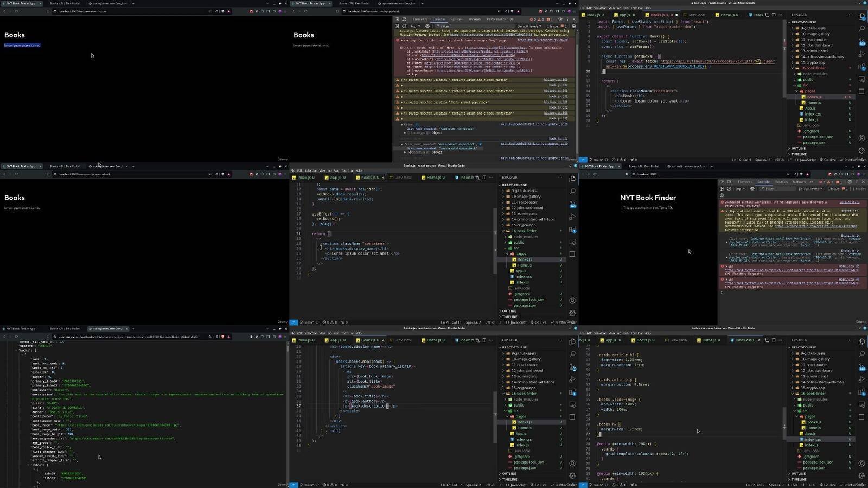The width and height of the screenshot is (868, 488).
Task: Open Terminal menu in VS Code with unsaved Books.js
Action: tap(636, 8)
